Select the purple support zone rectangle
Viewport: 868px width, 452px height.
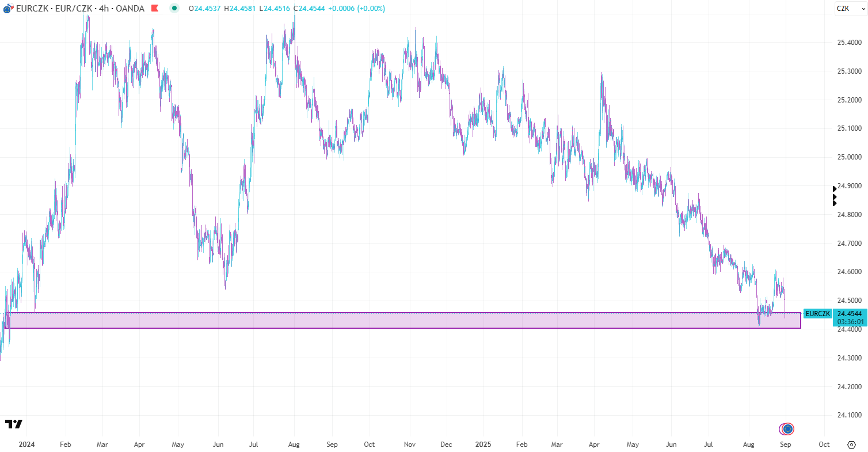(403, 321)
